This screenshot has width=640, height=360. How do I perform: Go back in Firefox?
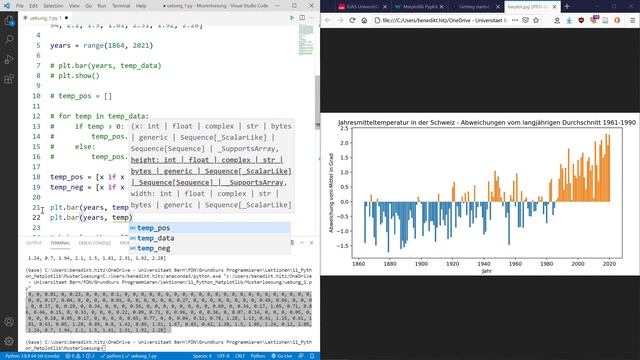tap(328, 20)
